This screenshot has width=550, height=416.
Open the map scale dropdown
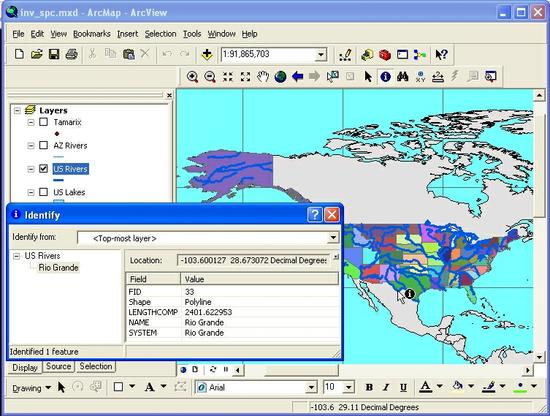(321, 55)
